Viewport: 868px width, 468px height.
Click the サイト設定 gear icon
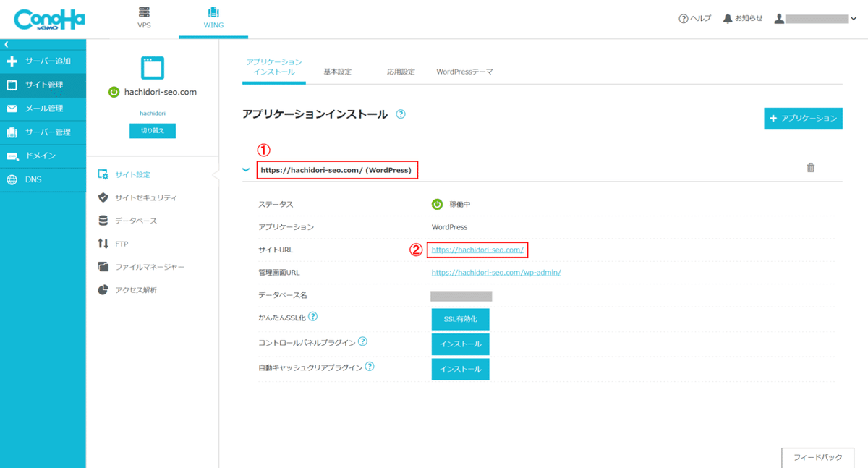click(103, 174)
